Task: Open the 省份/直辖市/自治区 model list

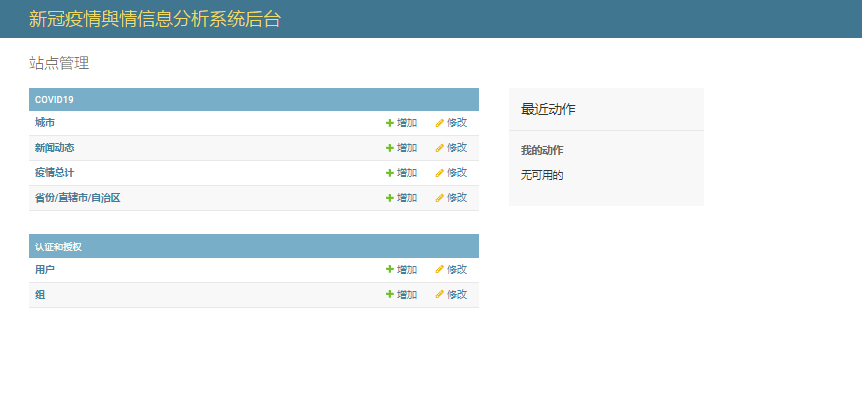Action: pyautogui.click(x=78, y=198)
